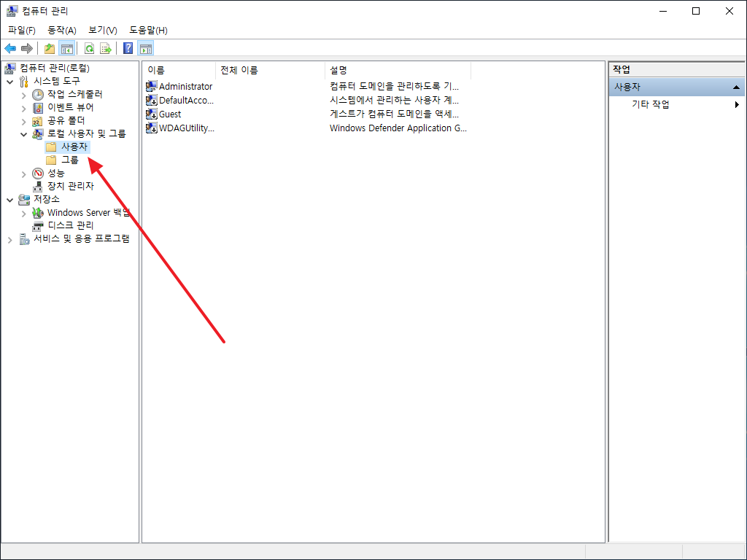Click the 컴퓨터 관리(로컬) root icon
This screenshot has height=560, width=747.
(x=10, y=68)
